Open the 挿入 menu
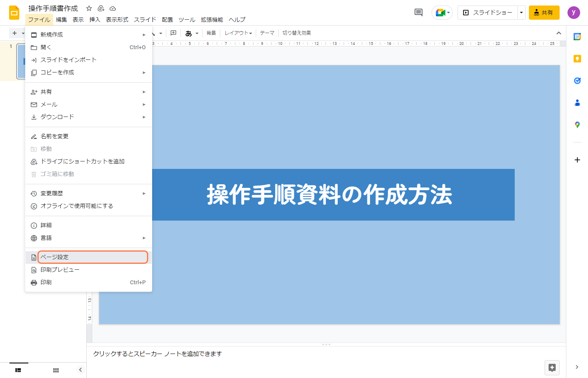588x378 pixels. 95,19
